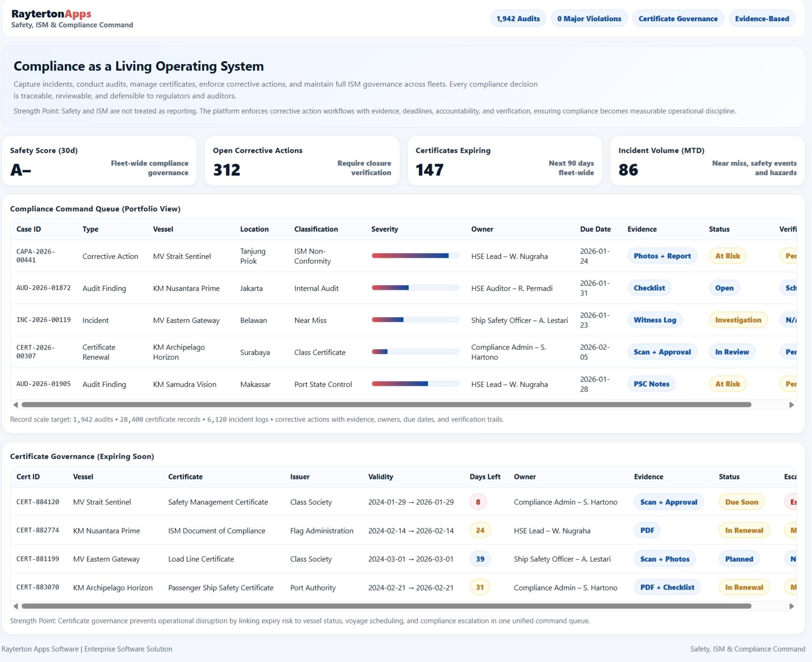Viewport: 812px width, 662px height.
Task: Toggle Investigation status on the Near Miss incident
Action: pyautogui.click(x=737, y=319)
